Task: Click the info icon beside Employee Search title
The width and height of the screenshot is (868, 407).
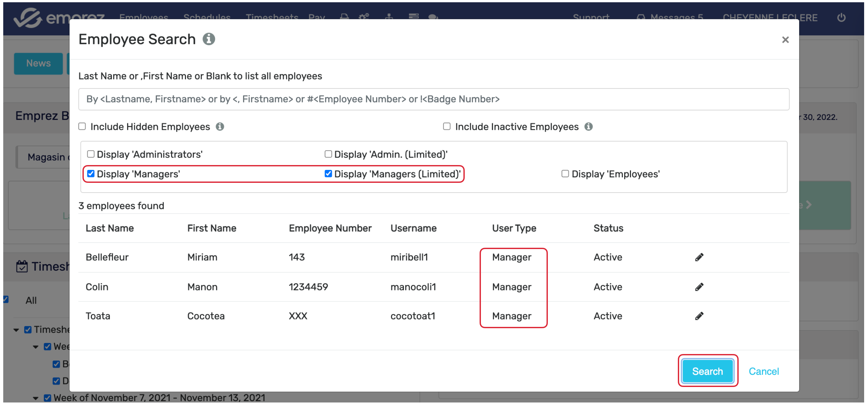Action: tap(209, 39)
